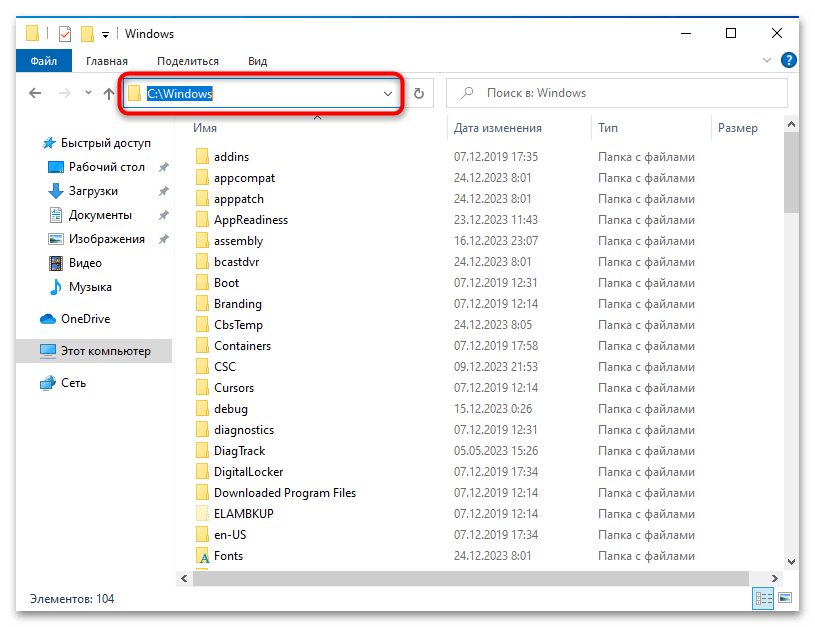Switch to the Вид ribbon tab
This screenshot has height=627, width=815.
[257, 60]
